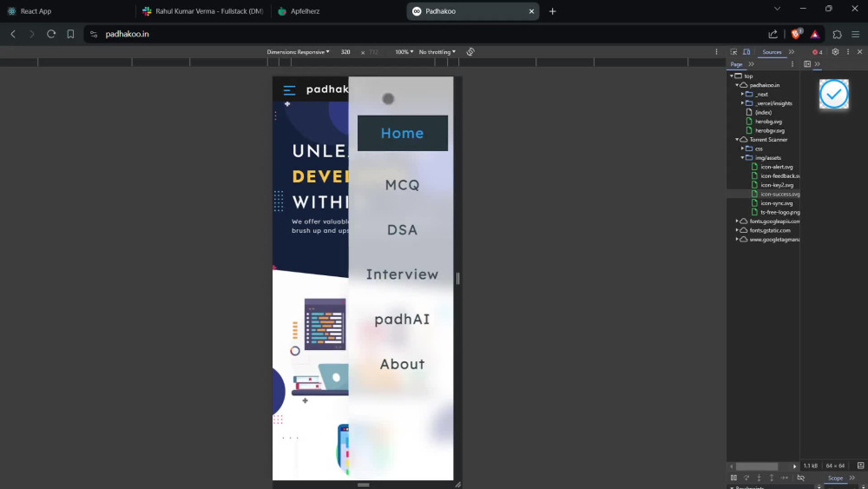Screen dimensions: 868x489
Task: Open the 100% zoom dropdown
Action: pos(404,51)
